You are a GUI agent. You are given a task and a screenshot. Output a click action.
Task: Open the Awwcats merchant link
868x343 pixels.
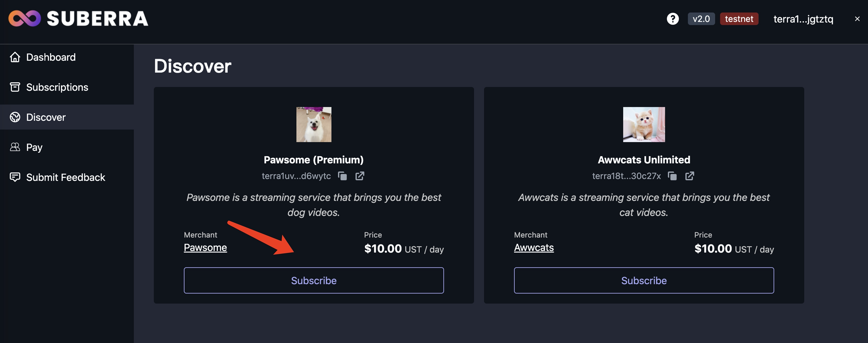coord(534,248)
